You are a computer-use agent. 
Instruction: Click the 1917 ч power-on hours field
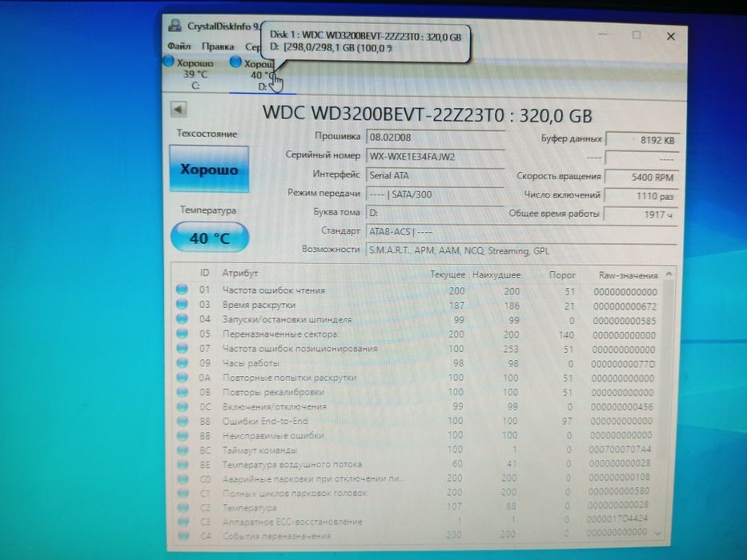tap(641, 214)
